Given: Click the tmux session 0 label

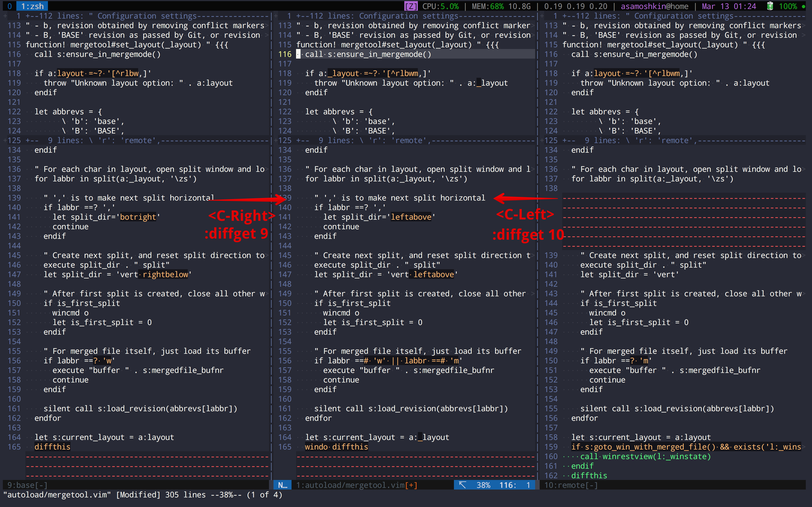Looking at the screenshot, I should coord(9,6).
